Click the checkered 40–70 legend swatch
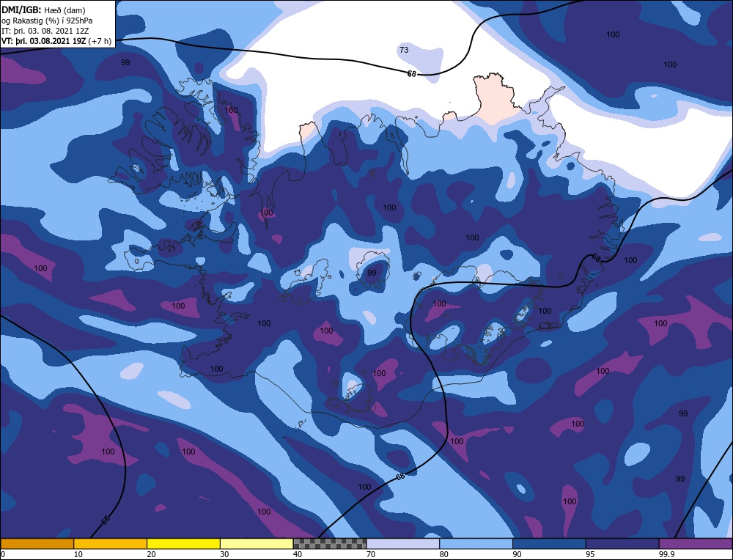The height and width of the screenshot is (560, 733). pyautogui.click(x=330, y=543)
